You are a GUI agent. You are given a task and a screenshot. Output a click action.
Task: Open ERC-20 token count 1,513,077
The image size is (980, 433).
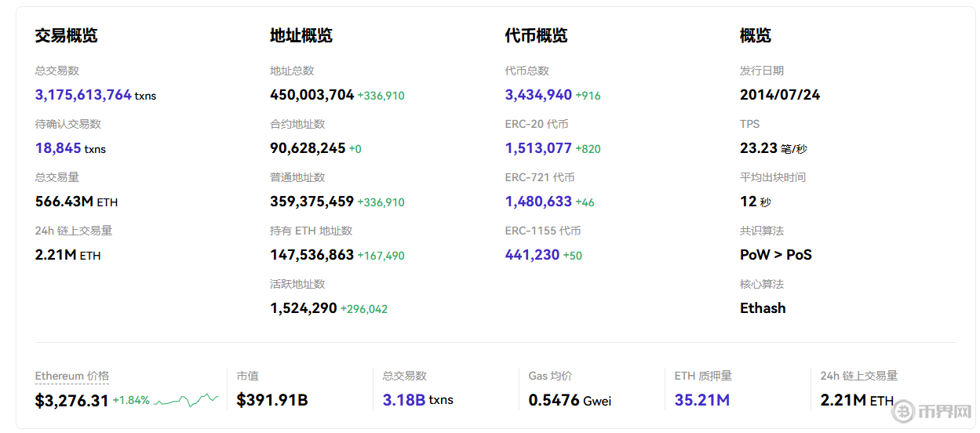pyautogui.click(x=538, y=148)
